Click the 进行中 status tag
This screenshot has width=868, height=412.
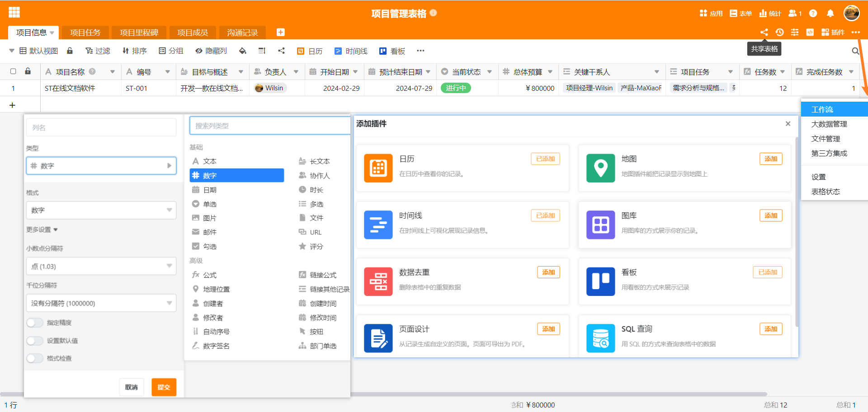456,88
